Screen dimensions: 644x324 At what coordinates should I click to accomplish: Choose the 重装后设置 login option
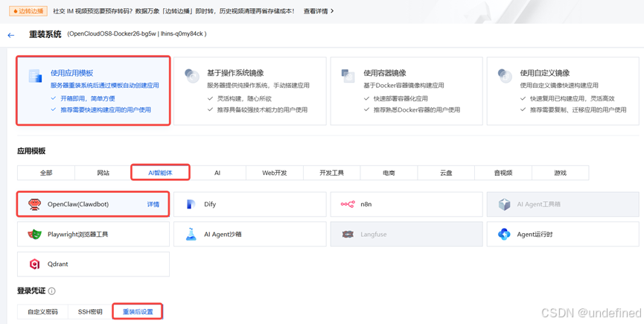(138, 311)
